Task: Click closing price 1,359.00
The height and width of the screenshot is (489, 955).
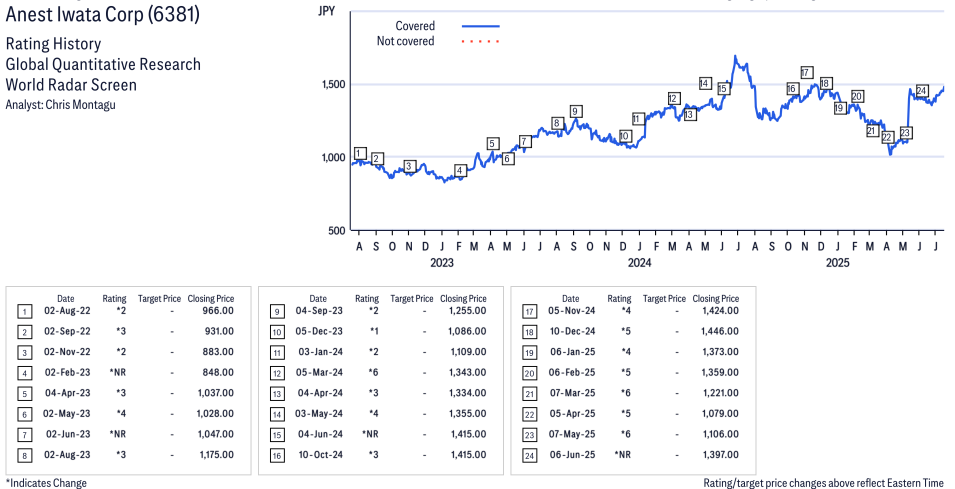Action: click(721, 372)
